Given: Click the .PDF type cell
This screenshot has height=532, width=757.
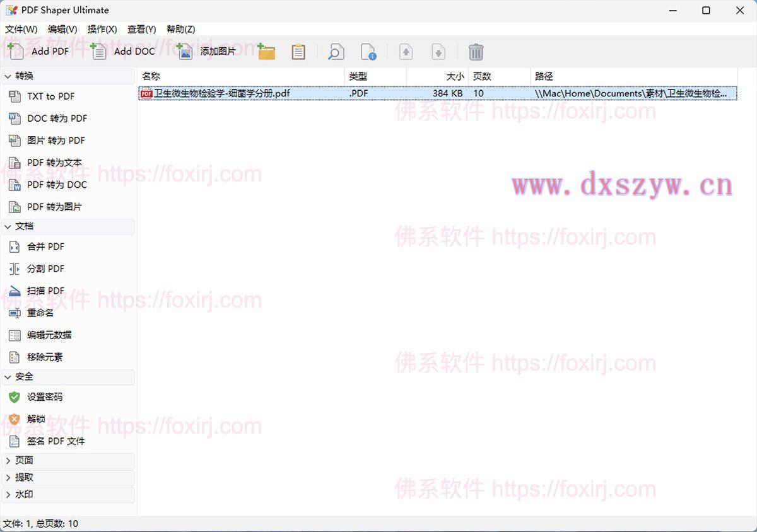Looking at the screenshot, I should point(358,93).
